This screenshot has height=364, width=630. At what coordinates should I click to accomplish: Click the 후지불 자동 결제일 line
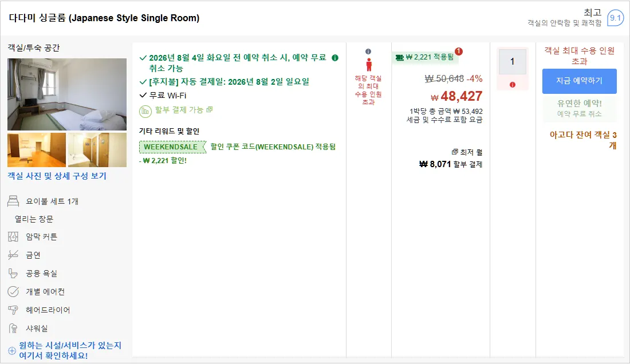click(229, 82)
